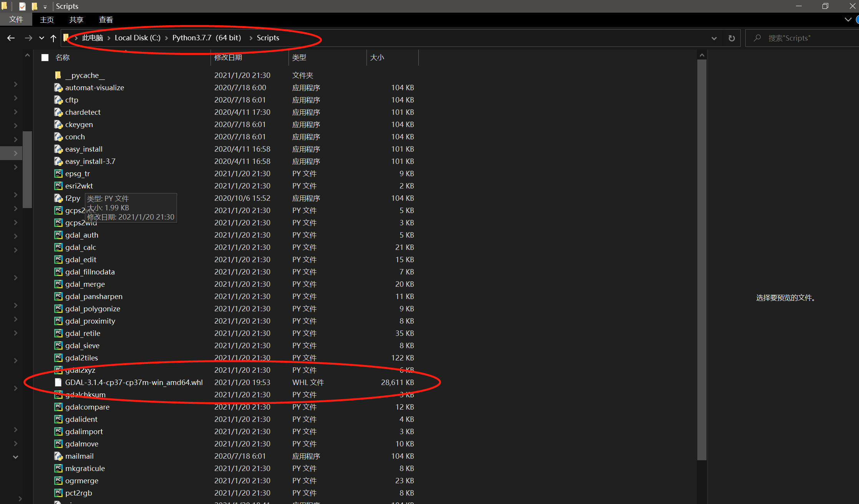Open recent locations dropdown arrow
859x504 pixels.
tap(41, 38)
